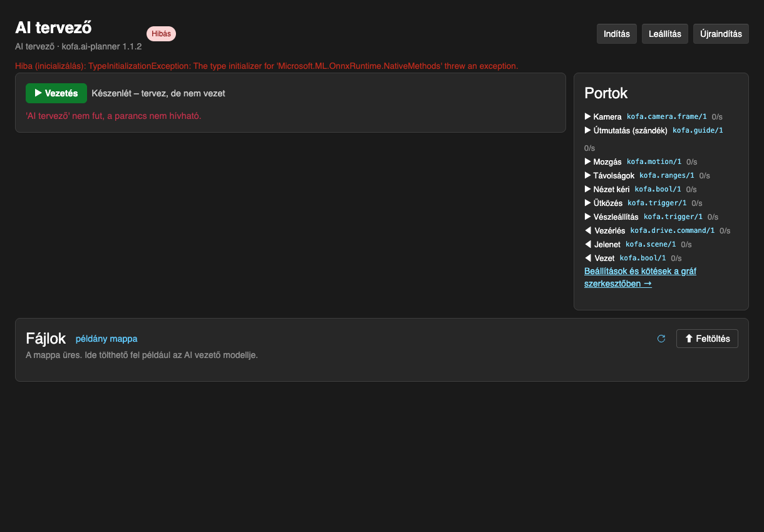Image resolution: width=764 pixels, height=532 pixels.
Task: Click the Ütközés port label
Action: (x=608, y=203)
